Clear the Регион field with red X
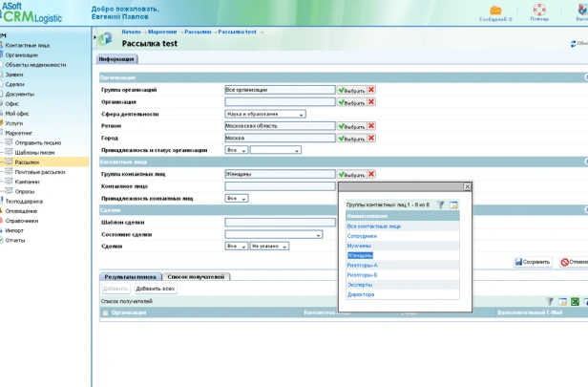This screenshot has width=588, height=387. [x=371, y=125]
